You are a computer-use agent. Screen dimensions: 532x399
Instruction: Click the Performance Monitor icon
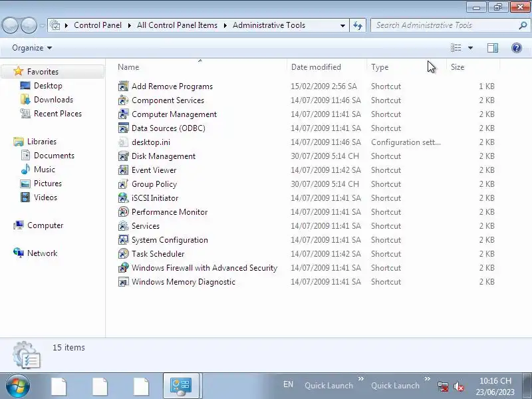[123, 211]
